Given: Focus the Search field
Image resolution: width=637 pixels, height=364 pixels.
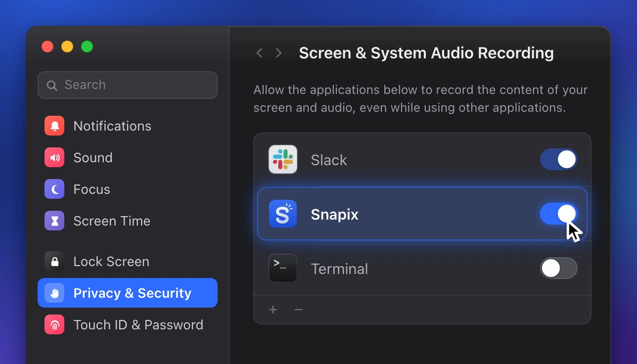Looking at the screenshot, I should (x=128, y=85).
